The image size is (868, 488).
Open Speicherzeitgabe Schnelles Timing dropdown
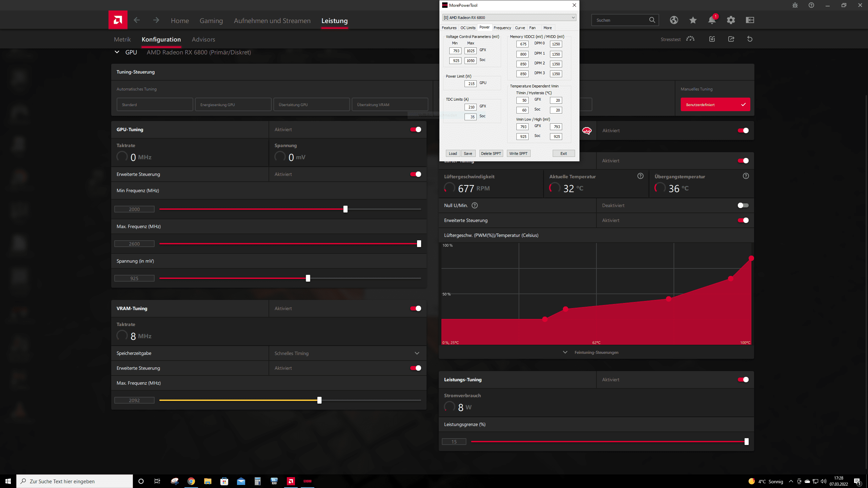pyautogui.click(x=348, y=353)
